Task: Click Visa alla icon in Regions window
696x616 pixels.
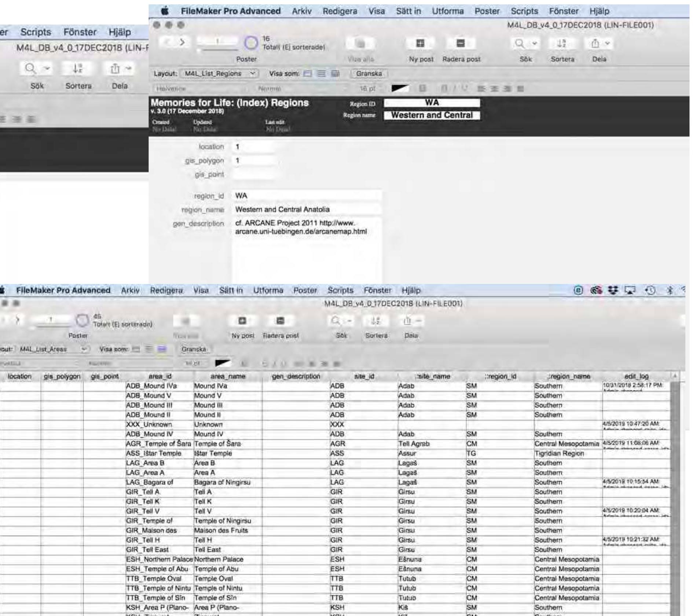Action: (361, 44)
